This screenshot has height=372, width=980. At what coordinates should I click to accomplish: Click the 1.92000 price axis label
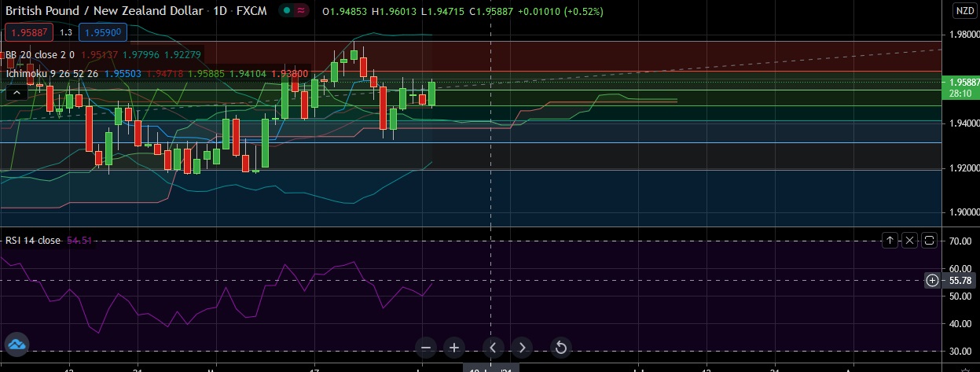pos(963,168)
